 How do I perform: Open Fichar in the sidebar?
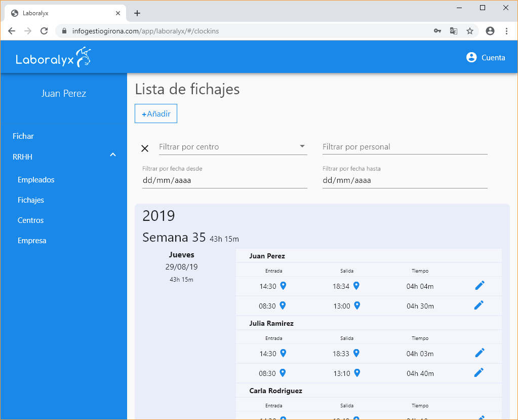tap(23, 136)
